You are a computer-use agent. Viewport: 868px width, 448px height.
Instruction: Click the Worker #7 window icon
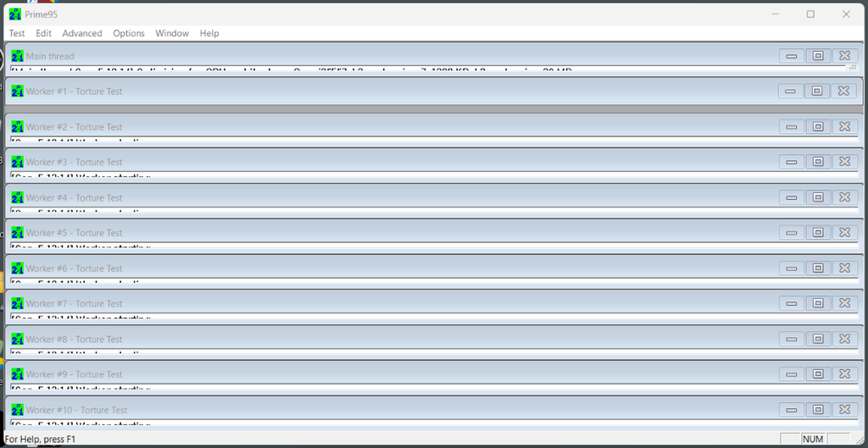(17, 304)
